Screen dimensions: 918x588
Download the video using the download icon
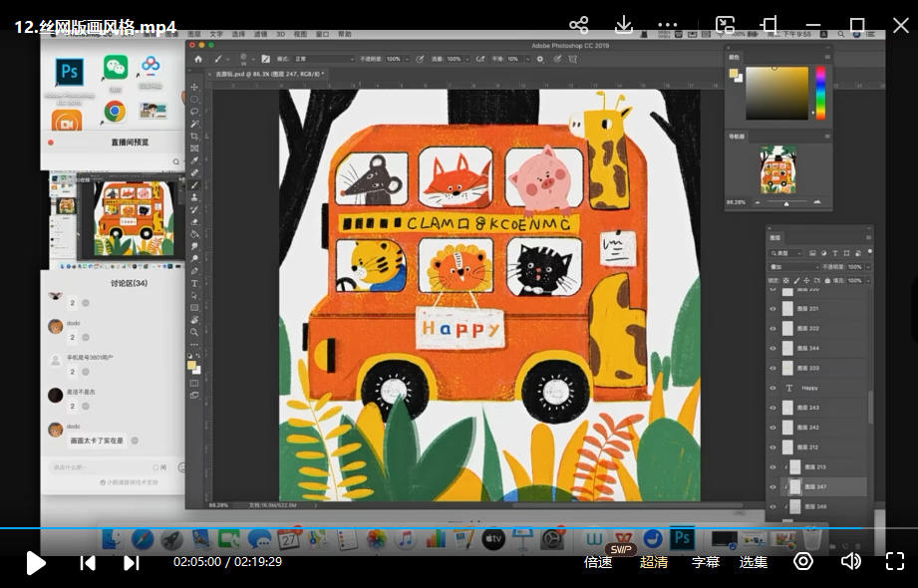[x=624, y=25]
